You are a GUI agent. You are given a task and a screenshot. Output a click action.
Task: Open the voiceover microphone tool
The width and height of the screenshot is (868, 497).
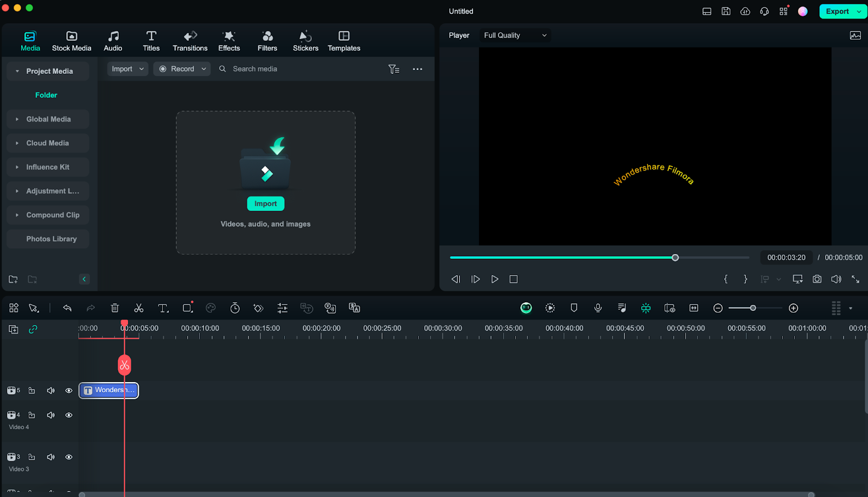tap(598, 308)
